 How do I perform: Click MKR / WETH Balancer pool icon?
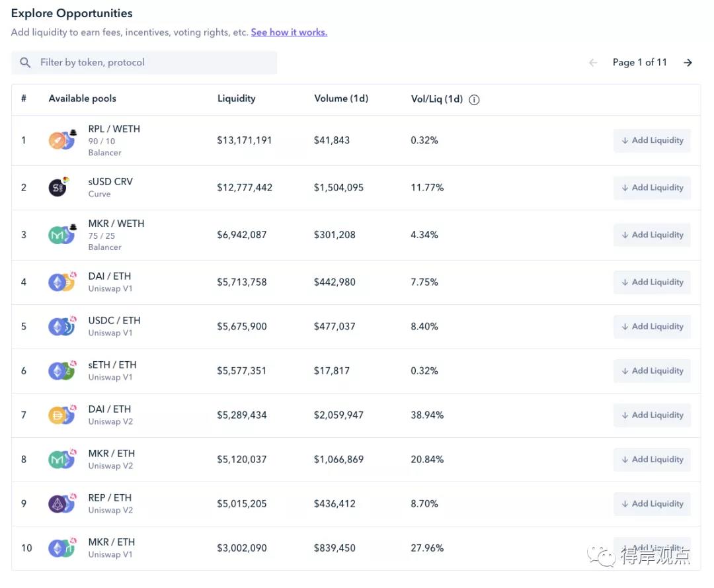click(x=62, y=235)
